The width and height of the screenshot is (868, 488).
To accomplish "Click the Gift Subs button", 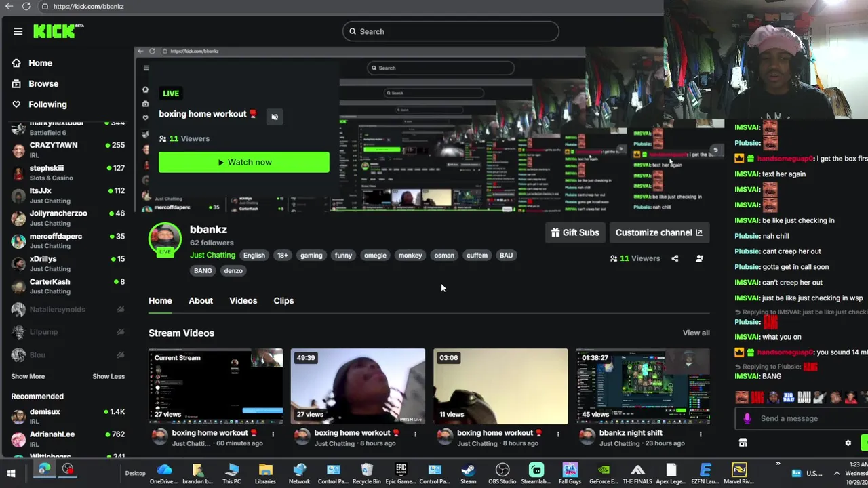I will (x=575, y=232).
